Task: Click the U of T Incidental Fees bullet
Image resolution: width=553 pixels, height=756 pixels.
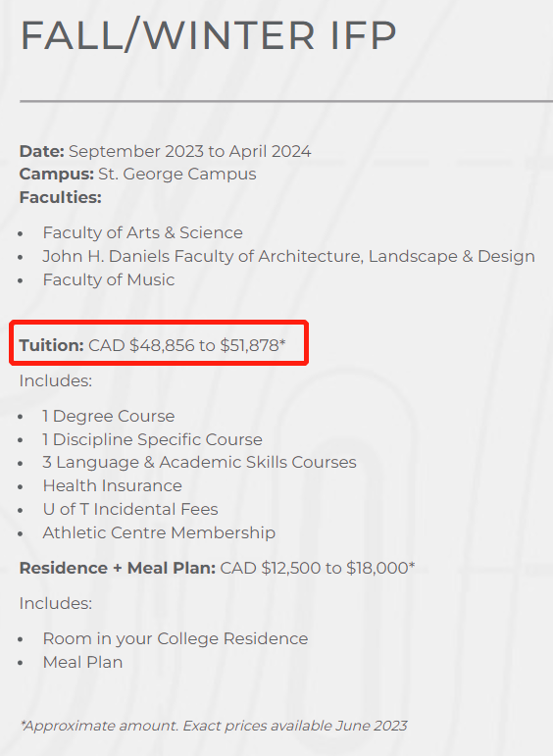Action: (130, 509)
